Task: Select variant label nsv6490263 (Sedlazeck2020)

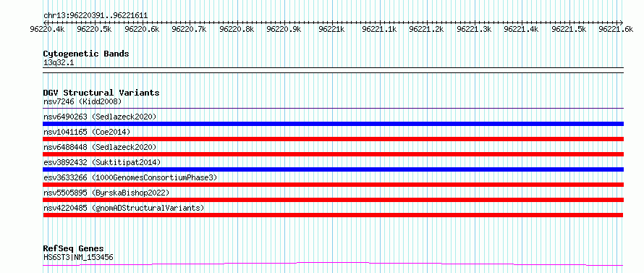Action: [x=100, y=117]
